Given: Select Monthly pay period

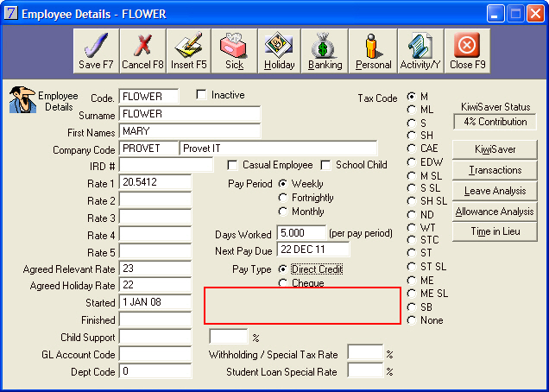Looking at the screenshot, I should point(282,212).
